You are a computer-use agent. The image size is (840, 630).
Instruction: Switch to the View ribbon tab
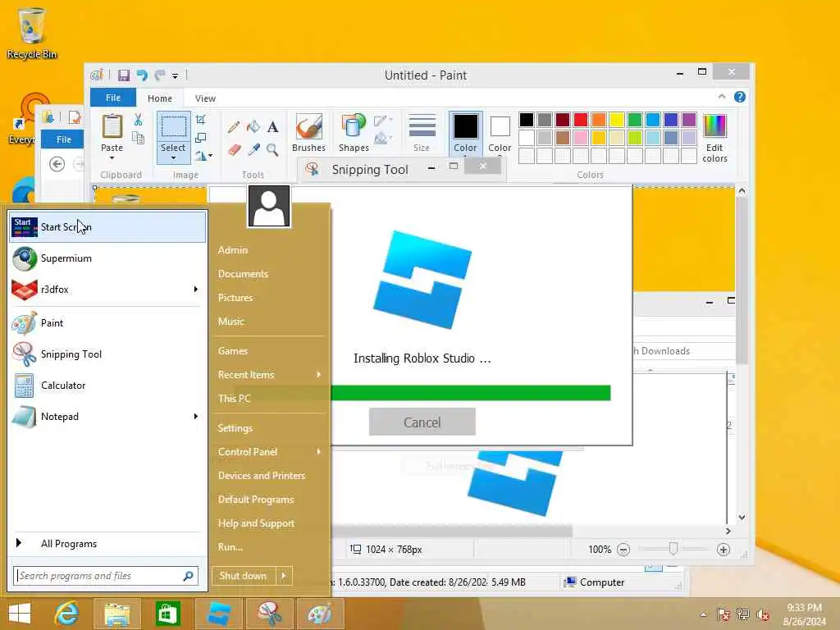pos(205,98)
